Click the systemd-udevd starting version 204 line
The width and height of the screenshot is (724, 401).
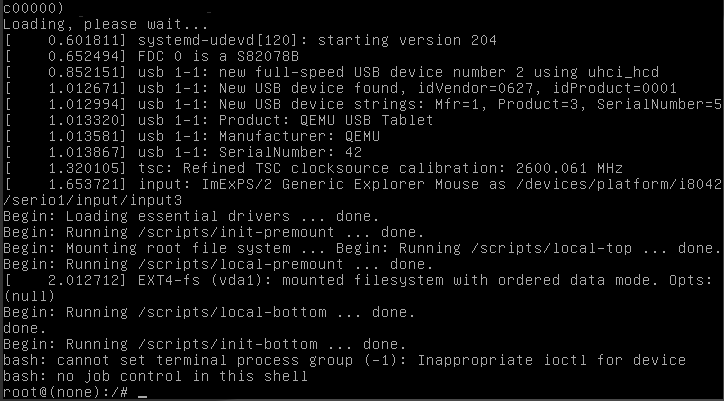(250, 40)
